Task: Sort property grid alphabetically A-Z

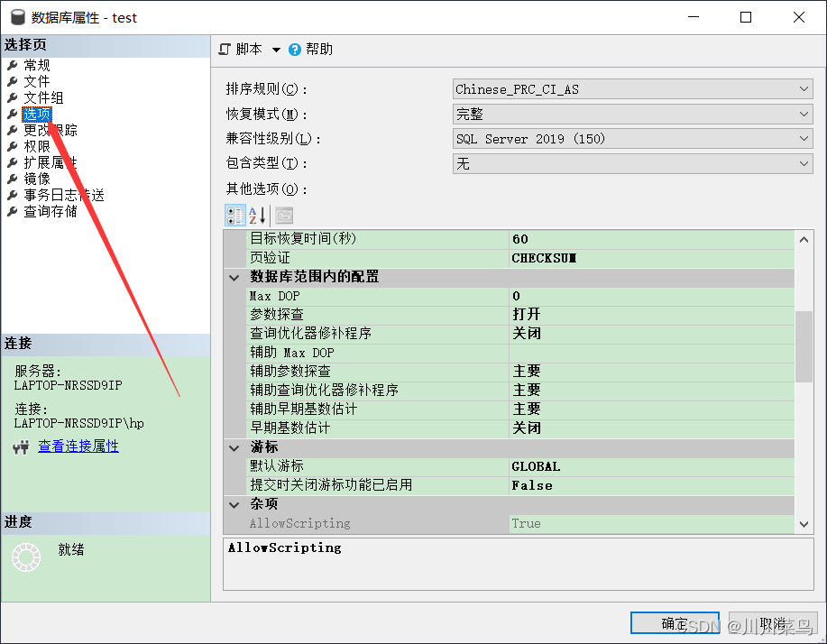Action: 257,216
